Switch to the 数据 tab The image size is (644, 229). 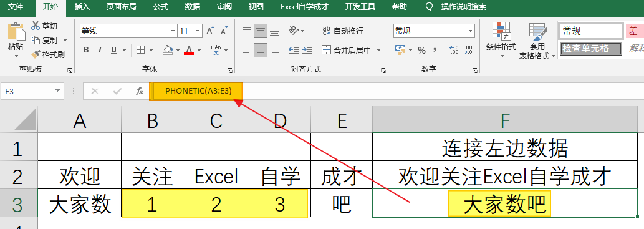coord(193,7)
